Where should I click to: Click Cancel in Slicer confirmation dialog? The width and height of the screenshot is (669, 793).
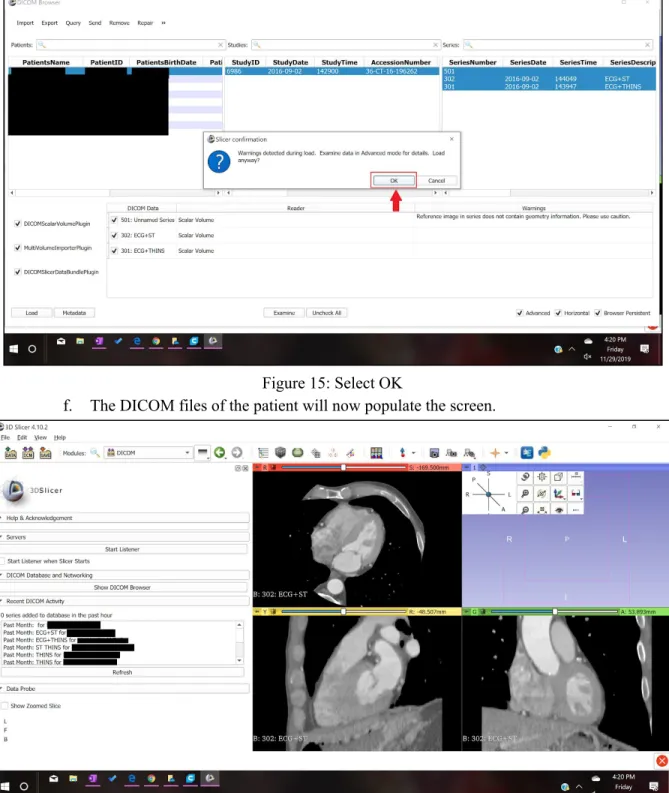click(436, 181)
